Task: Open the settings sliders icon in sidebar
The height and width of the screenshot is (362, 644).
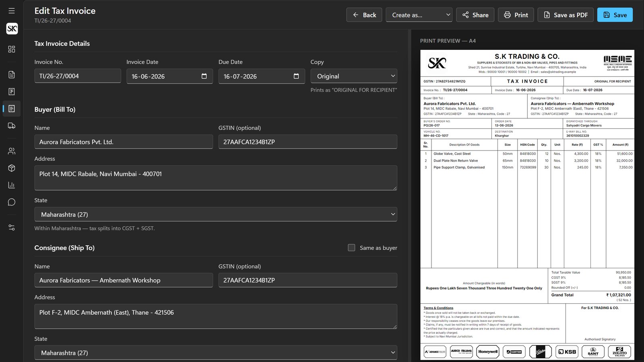Action: pos(12,228)
